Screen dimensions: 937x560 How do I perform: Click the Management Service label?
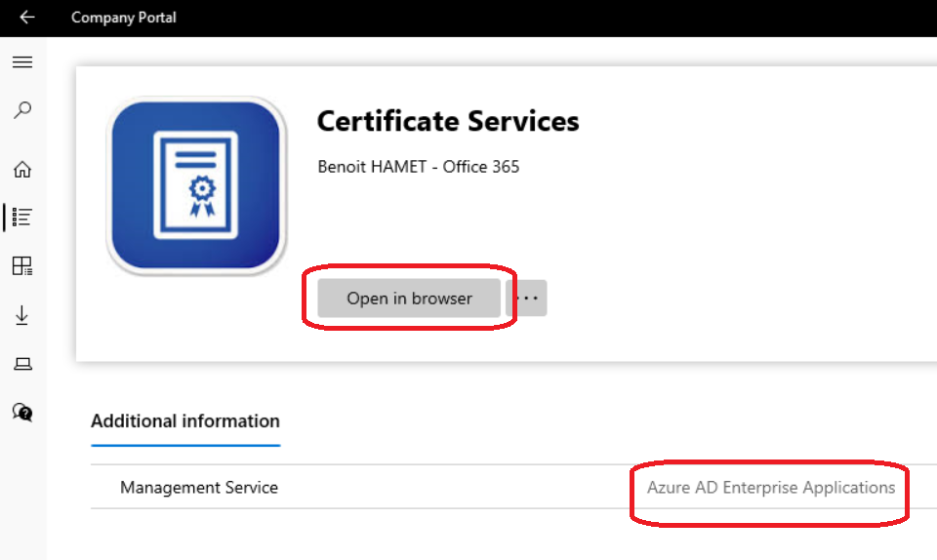199,488
